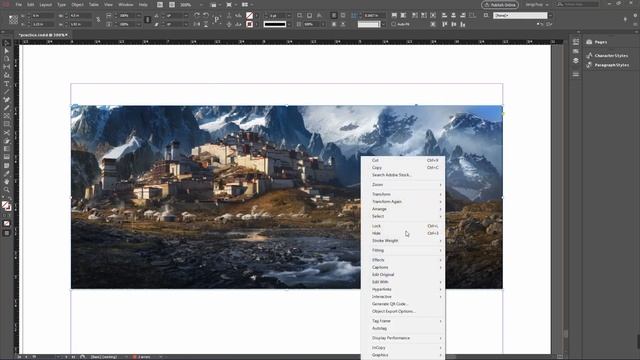This screenshot has height=360, width=640.
Task: Choose Lock from the context menu
Action: point(403,226)
